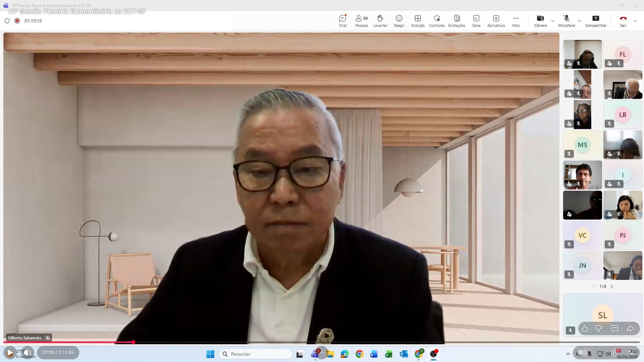Open the Controles menu
This screenshot has height=362, width=644.
pyautogui.click(x=437, y=21)
